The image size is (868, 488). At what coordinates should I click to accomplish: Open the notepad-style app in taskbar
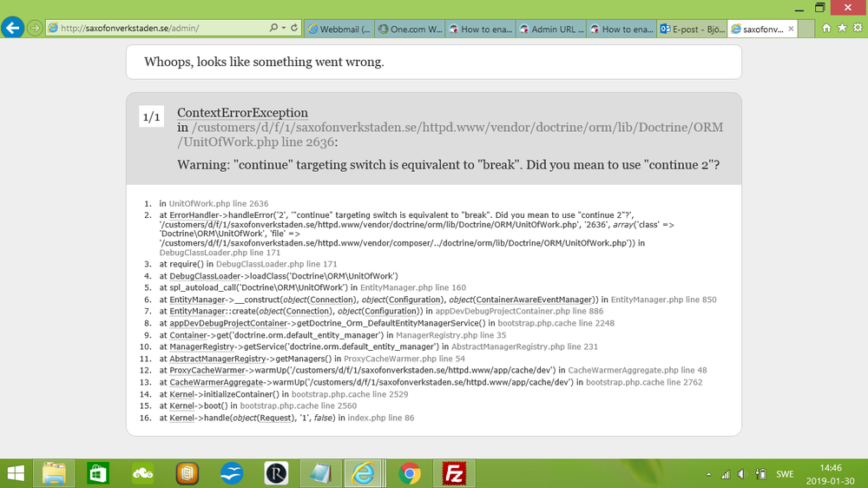[x=320, y=473]
